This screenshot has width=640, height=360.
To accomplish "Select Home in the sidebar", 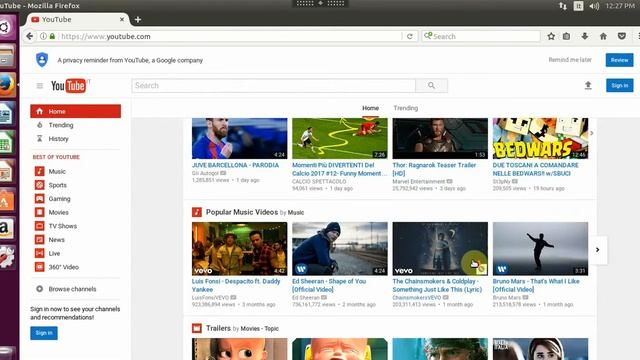I will coord(76,111).
